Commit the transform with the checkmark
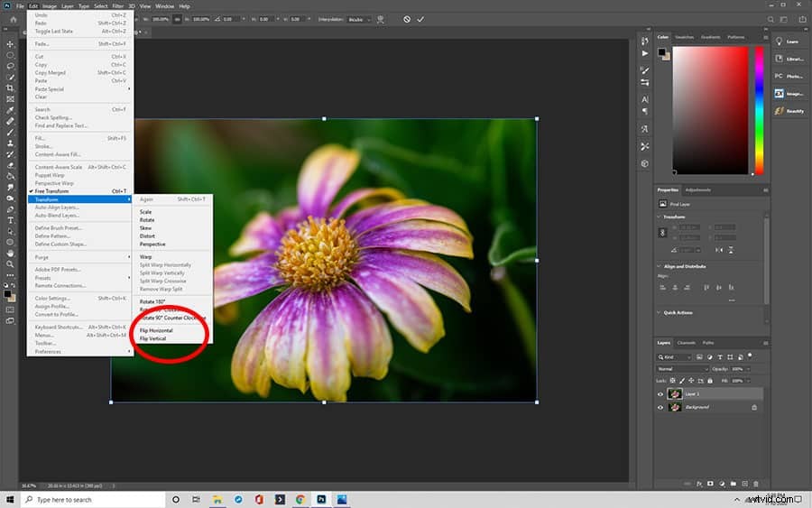Viewport: 812px width, 508px height. 420,19
